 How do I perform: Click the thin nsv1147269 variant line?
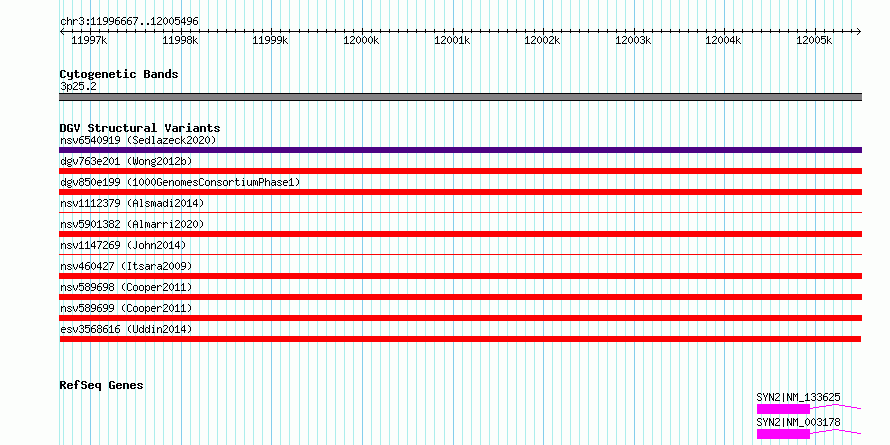460,255
